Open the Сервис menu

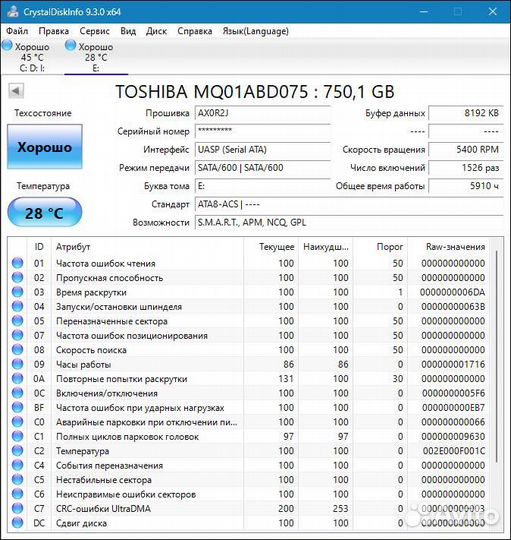click(94, 31)
